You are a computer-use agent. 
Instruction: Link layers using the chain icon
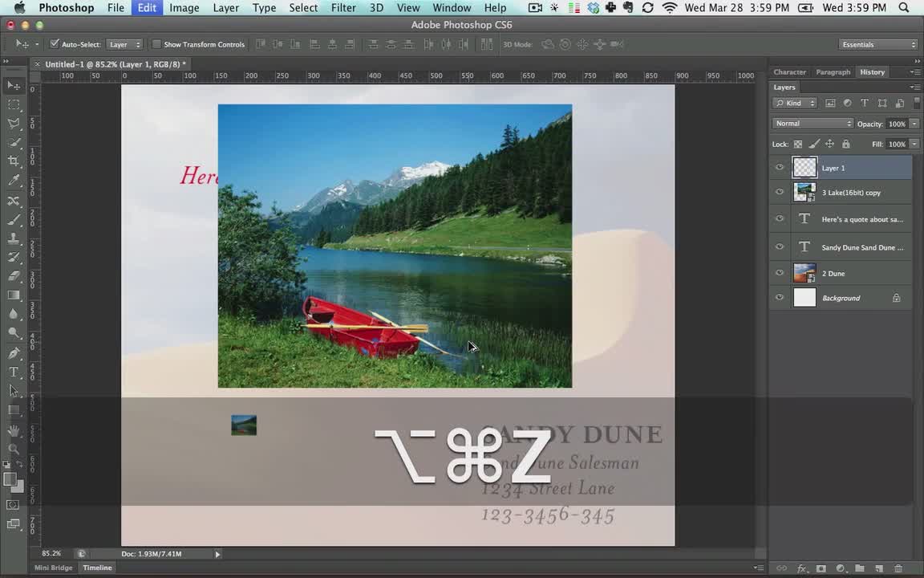click(x=782, y=568)
